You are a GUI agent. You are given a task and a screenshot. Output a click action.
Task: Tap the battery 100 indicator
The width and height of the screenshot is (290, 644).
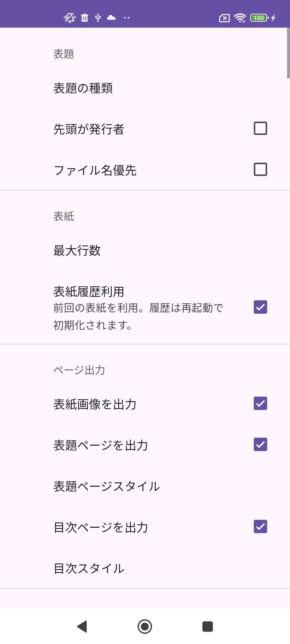click(259, 18)
